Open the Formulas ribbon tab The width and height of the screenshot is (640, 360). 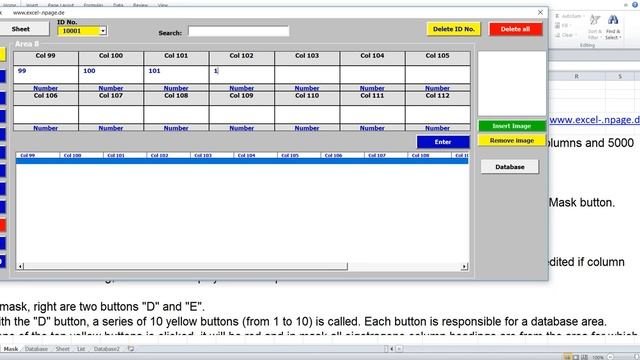93,5
